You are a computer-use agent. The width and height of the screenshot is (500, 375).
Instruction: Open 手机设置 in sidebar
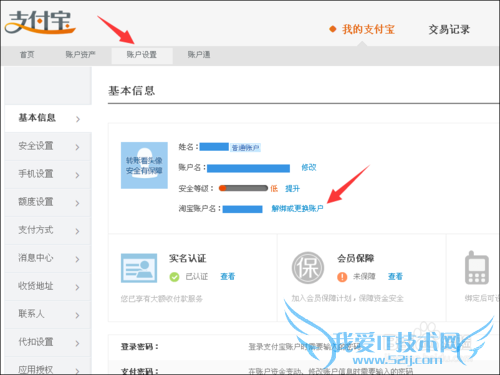[x=48, y=174]
